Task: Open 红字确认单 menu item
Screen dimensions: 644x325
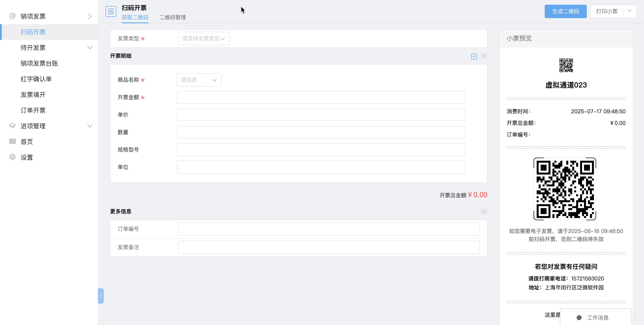Action: [36, 79]
